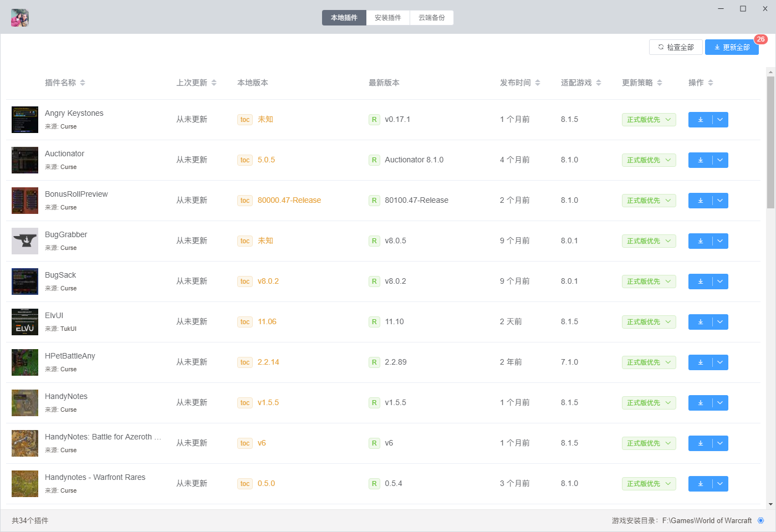Expand action menu arrow for Auctionator
Image resolution: width=776 pixels, height=532 pixels.
click(720, 160)
